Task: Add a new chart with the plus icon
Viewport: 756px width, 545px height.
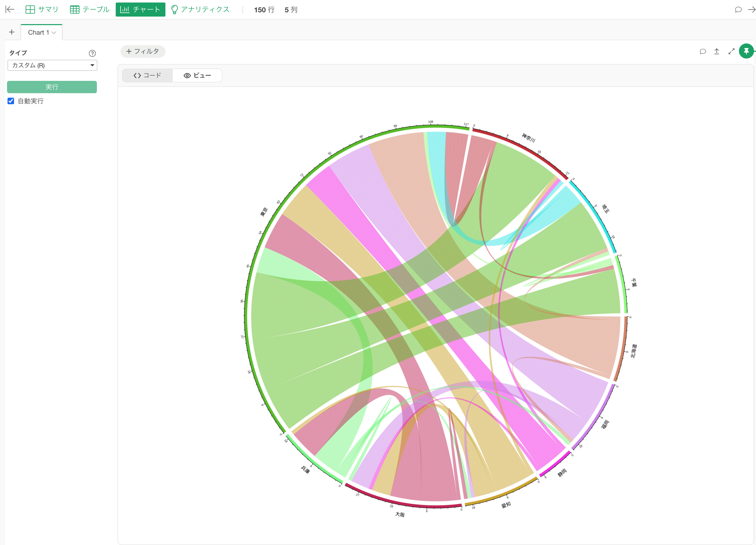Action: [x=12, y=32]
